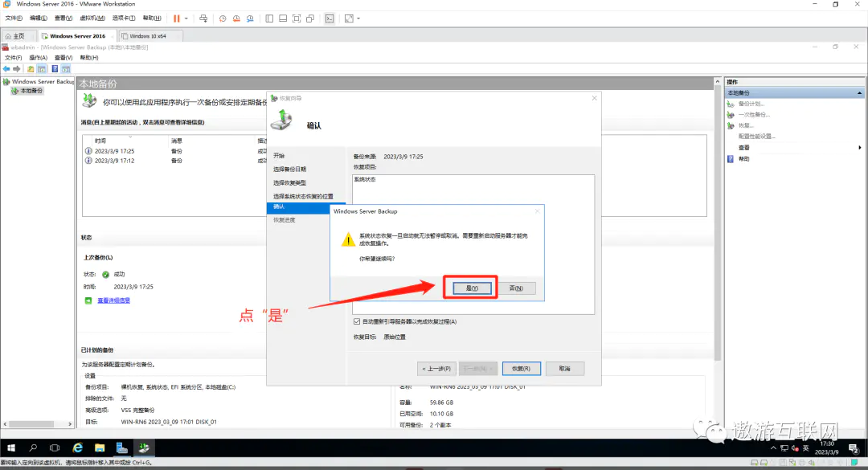Click the up one level folder icon
The height and width of the screenshot is (470, 868).
31,68
